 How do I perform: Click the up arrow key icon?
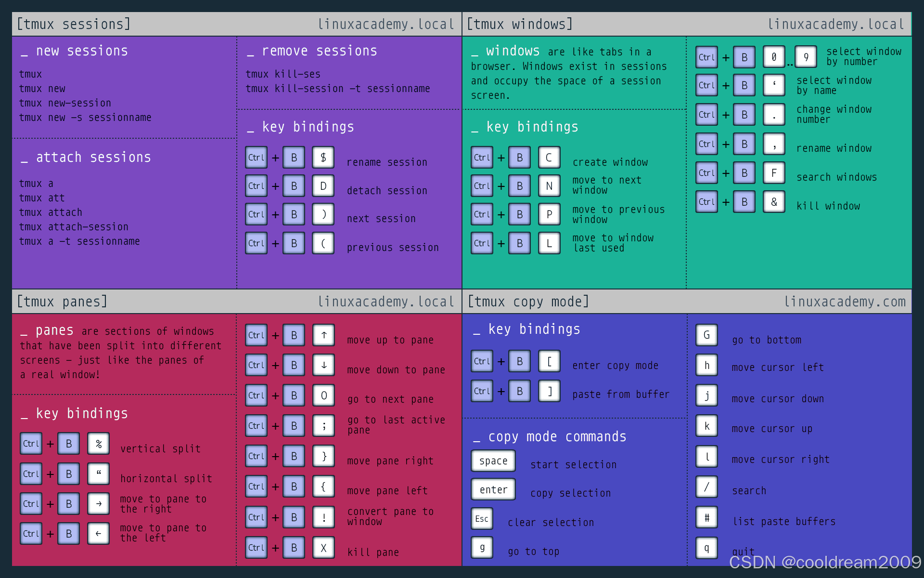(324, 335)
